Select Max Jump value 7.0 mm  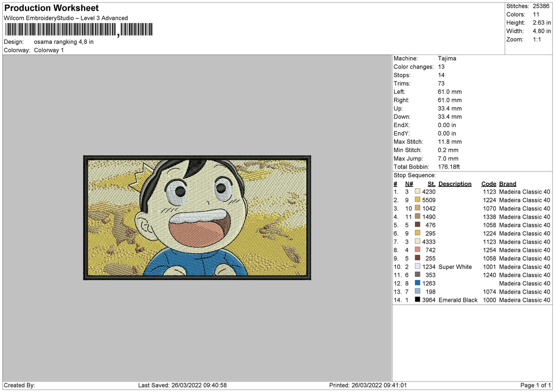(x=448, y=159)
